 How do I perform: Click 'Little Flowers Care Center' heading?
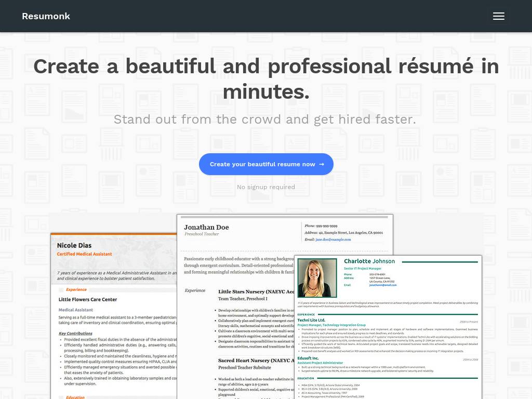click(88, 300)
